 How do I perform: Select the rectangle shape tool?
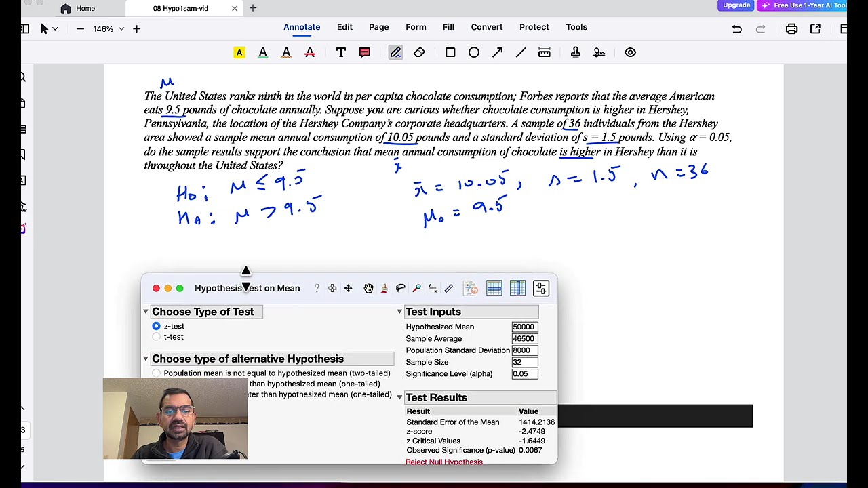click(450, 52)
